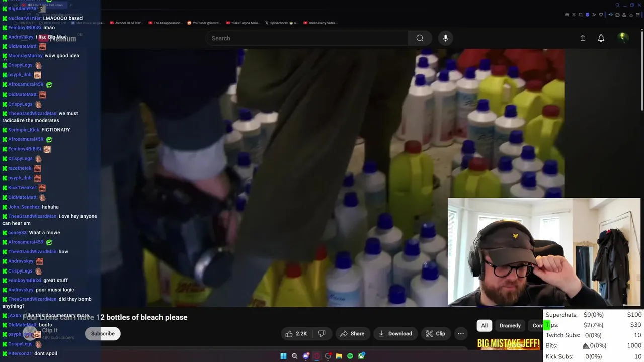Open the Xbox app from taskbar
Viewport: 644px width, 362px height.
tap(361, 356)
